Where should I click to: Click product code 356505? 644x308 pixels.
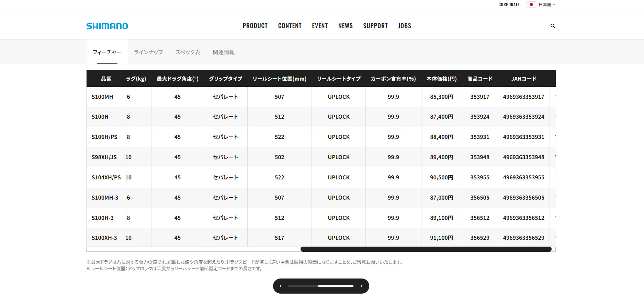coord(480,198)
